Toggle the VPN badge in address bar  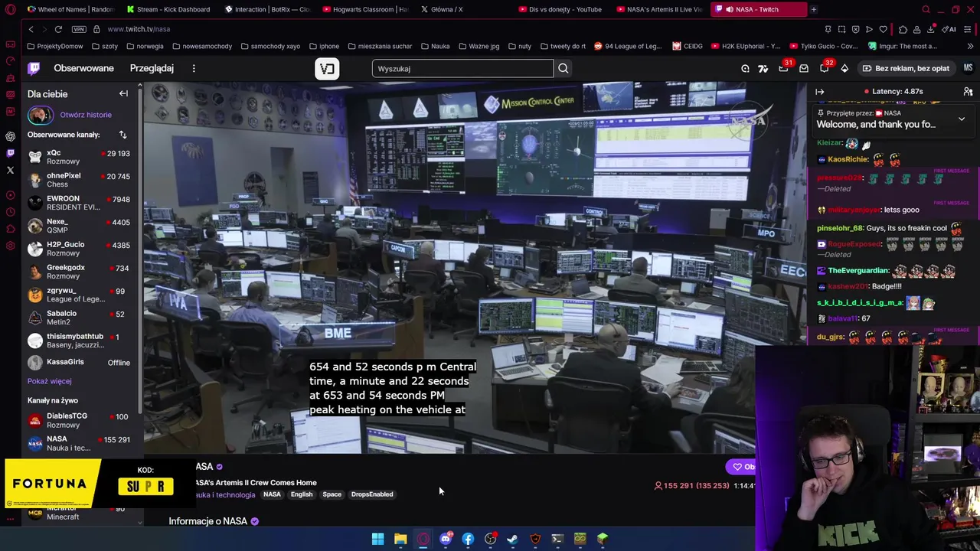pos(78,29)
